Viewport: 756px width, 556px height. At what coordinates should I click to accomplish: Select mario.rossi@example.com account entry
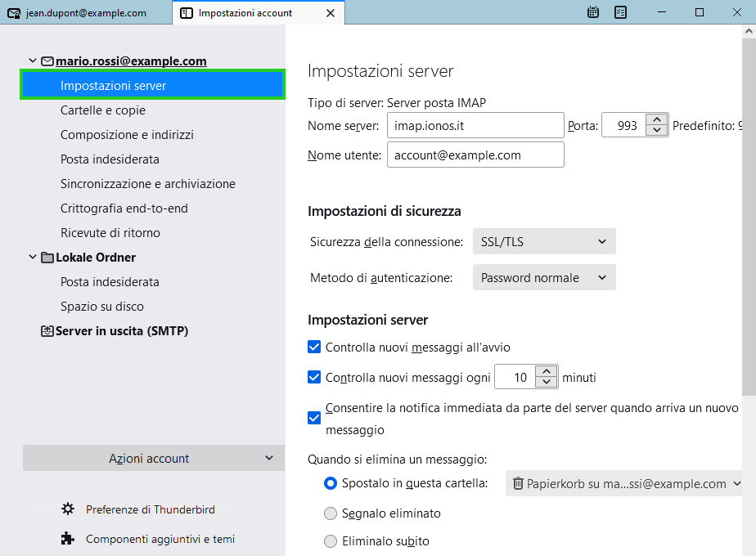pyautogui.click(x=131, y=61)
